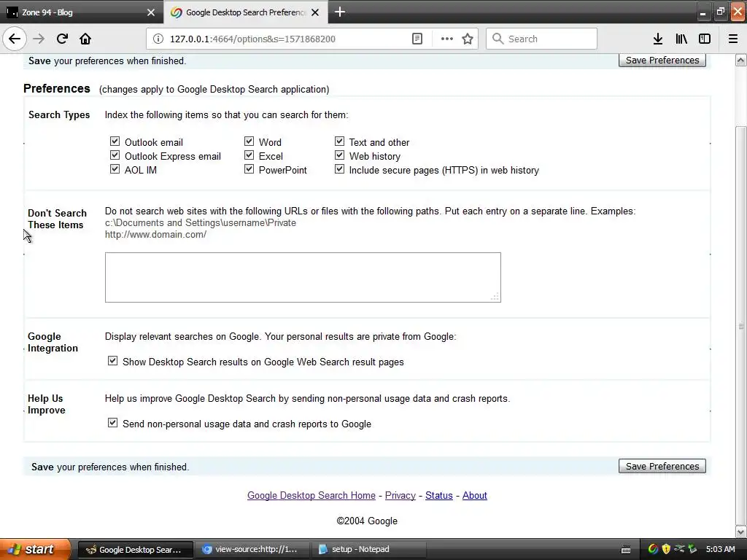747x560 pixels.
Task: Focus the browser Search box
Action: click(541, 39)
